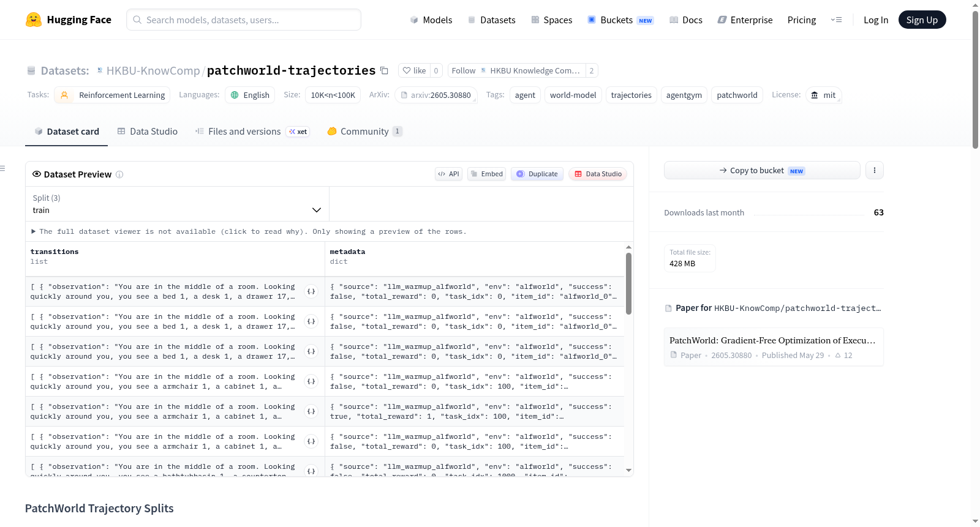Open the three-dot more options menu
Screen dimensions: 980x527
[875, 170]
